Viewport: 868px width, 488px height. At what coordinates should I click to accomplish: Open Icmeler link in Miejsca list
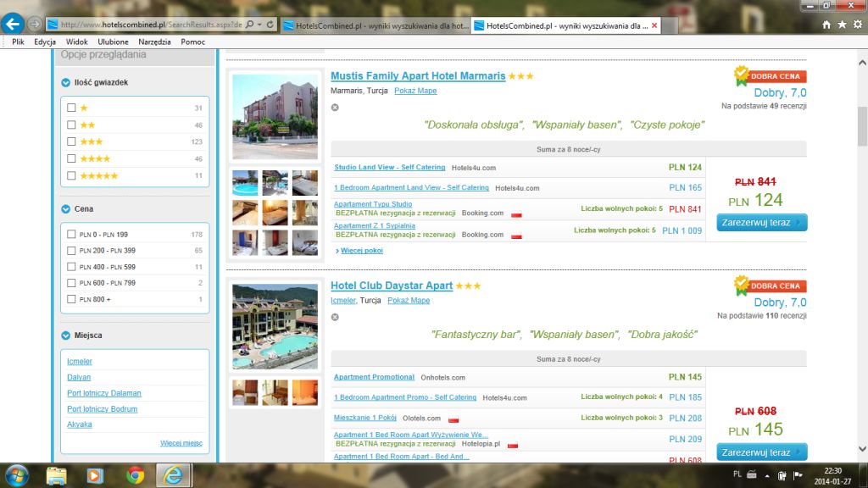79,361
